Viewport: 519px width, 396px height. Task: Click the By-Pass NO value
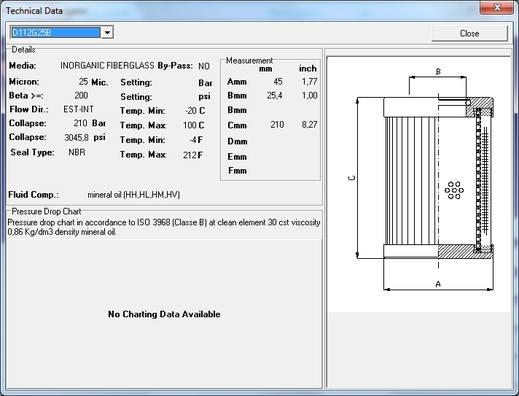(204, 66)
